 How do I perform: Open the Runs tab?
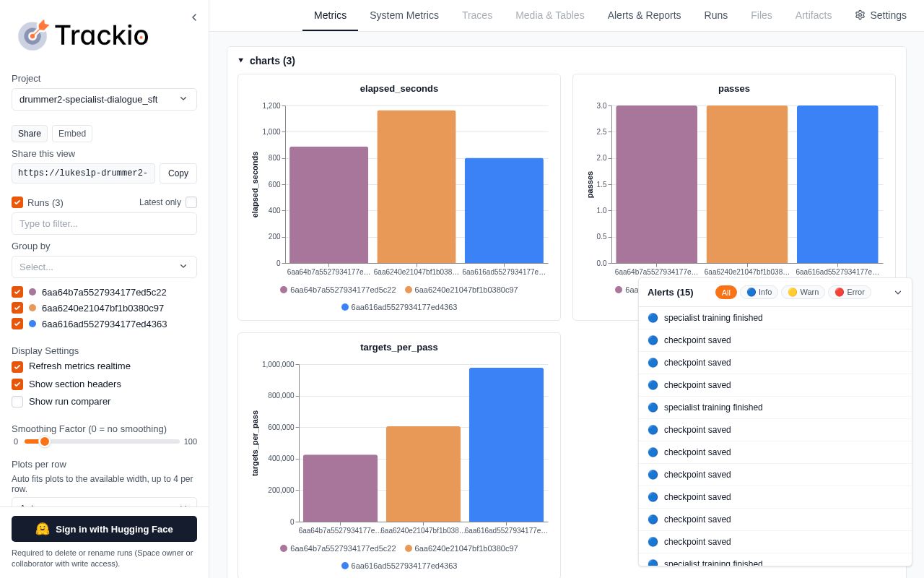[x=716, y=15]
